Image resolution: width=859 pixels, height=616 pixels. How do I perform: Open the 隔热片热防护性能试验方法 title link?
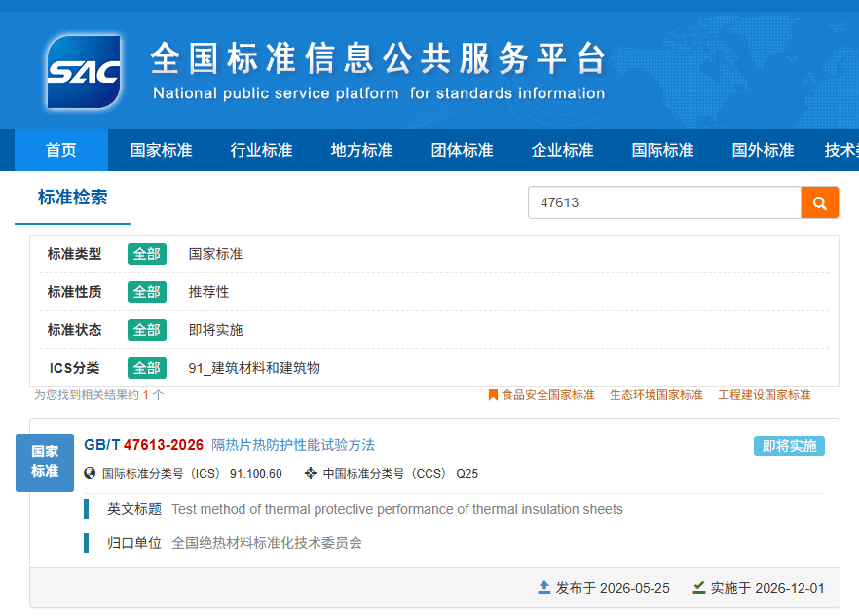pyautogui.click(x=293, y=445)
